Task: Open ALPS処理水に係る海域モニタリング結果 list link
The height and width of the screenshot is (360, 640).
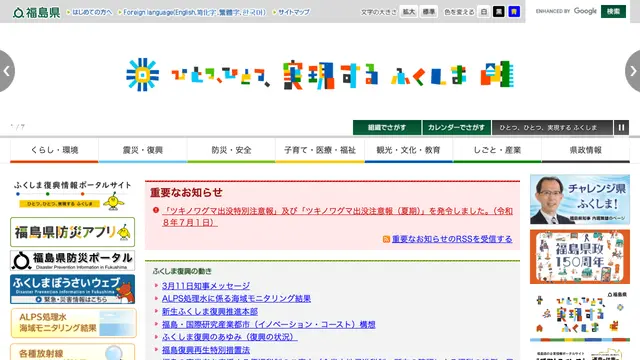Action: (x=236, y=299)
